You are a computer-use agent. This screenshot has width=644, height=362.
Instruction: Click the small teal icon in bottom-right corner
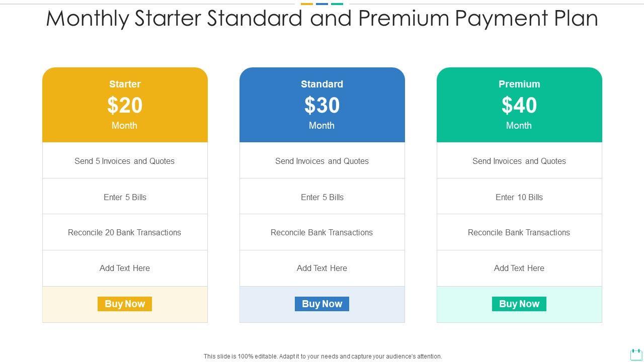click(x=636, y=354)
